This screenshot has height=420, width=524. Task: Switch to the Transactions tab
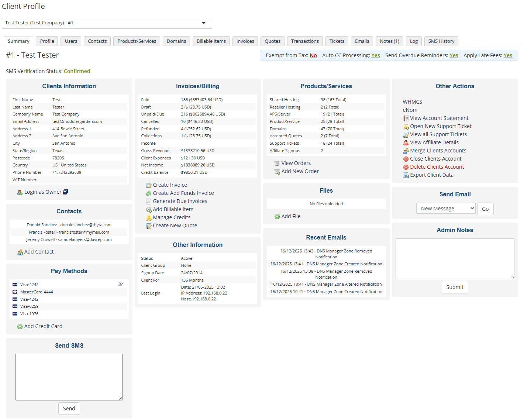point(305,41)
